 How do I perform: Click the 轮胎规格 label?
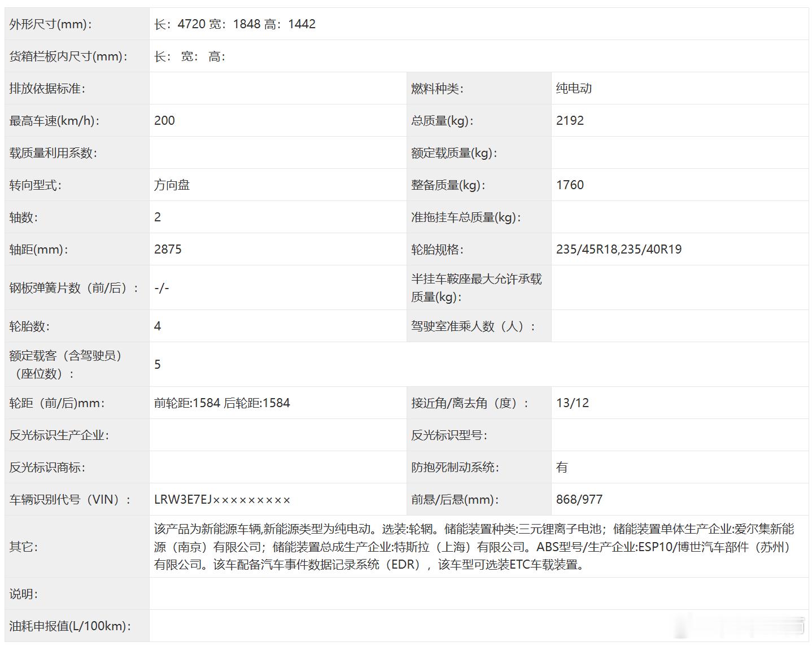pos(438,250)
